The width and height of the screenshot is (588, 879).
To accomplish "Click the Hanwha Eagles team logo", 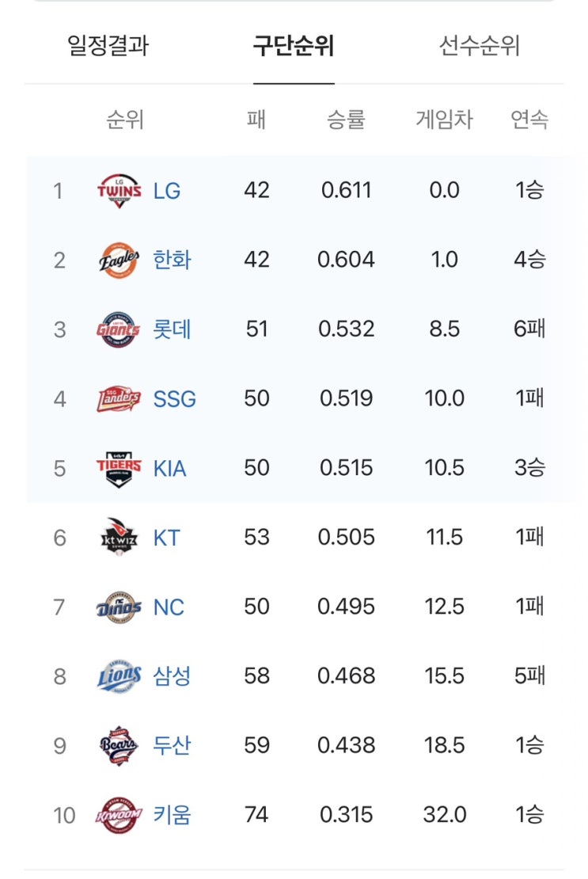I will pyautogui.click(x=119, y=260).
